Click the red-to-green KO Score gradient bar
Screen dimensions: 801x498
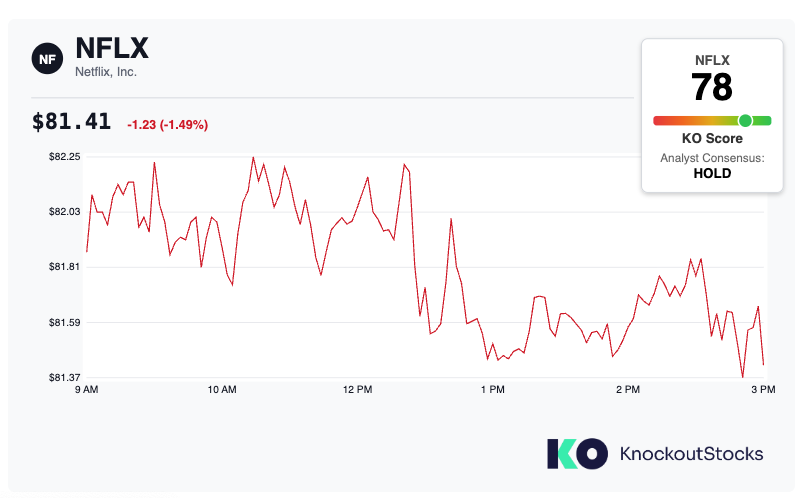(712, 121)
